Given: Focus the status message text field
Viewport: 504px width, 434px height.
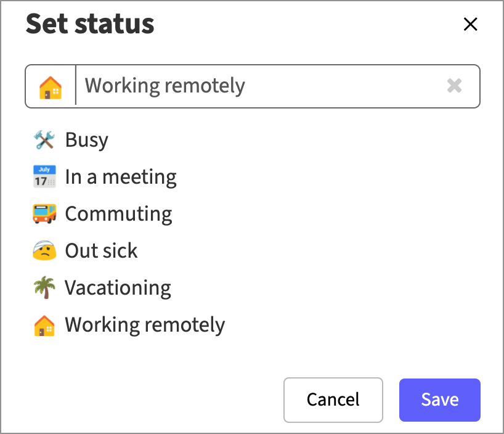Looking at the screenshot, I should [x=259, y=86].
